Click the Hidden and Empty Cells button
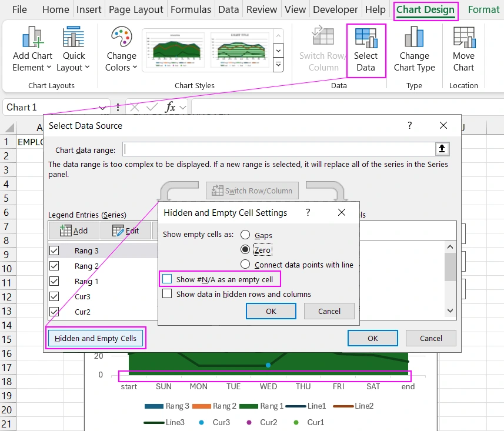 (x=95, y=338)
